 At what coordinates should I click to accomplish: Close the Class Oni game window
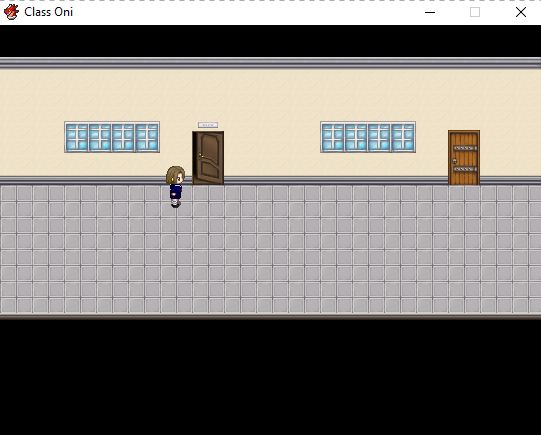click(520, 12)
